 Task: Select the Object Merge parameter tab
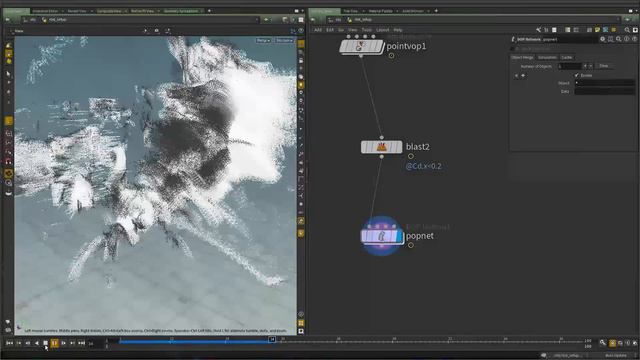pos(522,58)
